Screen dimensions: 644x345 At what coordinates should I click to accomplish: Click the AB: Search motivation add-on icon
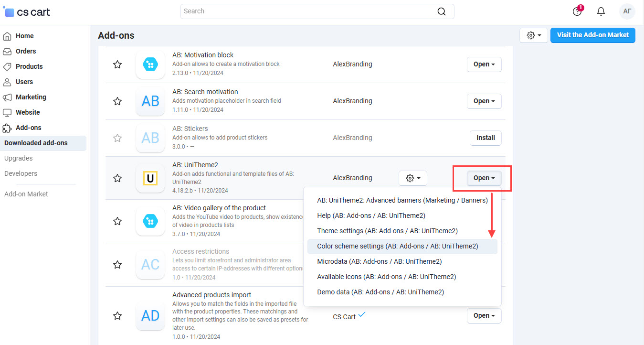click(150, 101)
